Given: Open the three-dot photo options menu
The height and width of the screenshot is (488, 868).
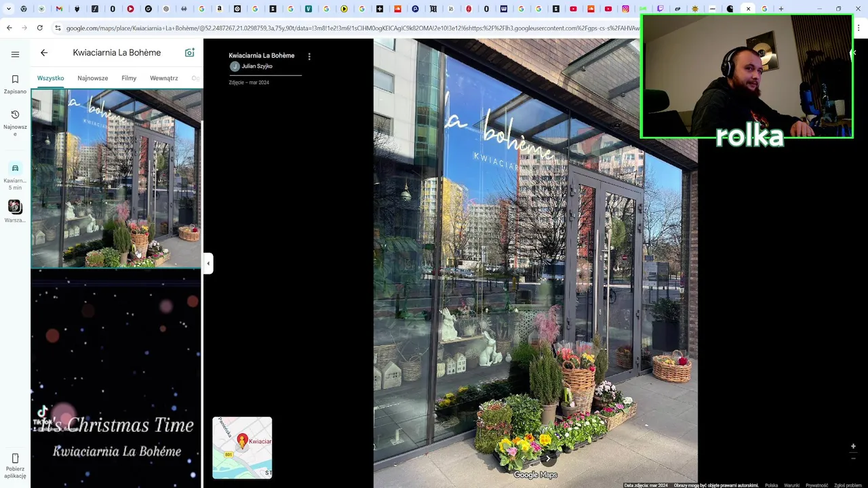Looking at the screenshot, I should tap(309, 57).
